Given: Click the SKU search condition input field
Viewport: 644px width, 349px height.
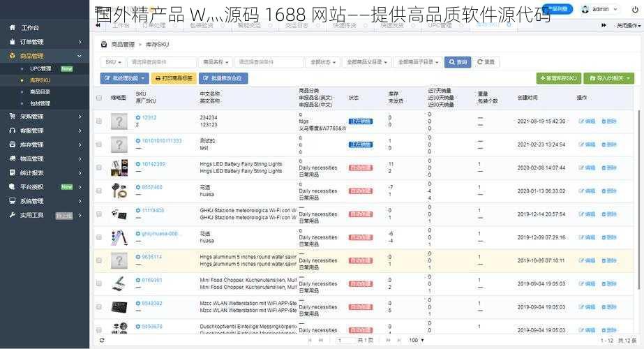Looking at the screenshot, I should pos(161,62).
